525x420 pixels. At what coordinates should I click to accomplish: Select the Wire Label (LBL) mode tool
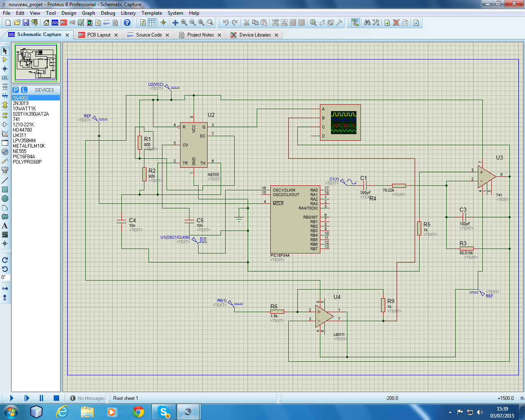pos(5,78)
